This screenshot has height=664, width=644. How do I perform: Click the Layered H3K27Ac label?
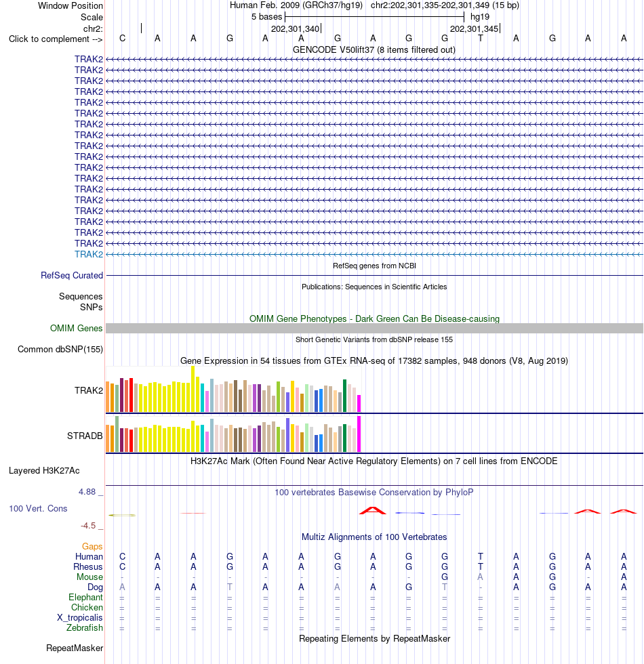[x=44, y=470]
